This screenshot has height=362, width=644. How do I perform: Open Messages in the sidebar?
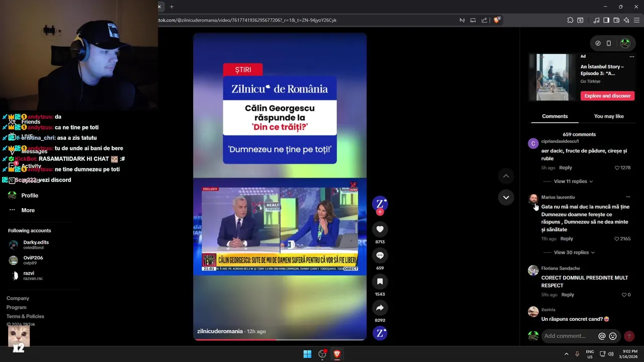(x=34, y=151)
